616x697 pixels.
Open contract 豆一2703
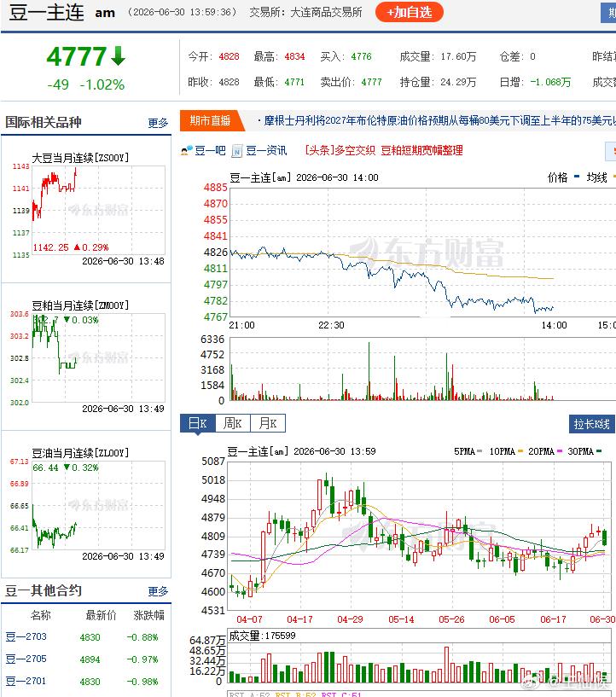pyautogui.click(x=26, y=636)
